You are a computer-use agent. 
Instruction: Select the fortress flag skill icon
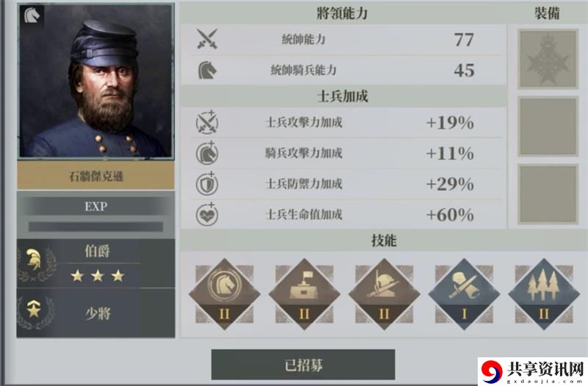point(304,295)
